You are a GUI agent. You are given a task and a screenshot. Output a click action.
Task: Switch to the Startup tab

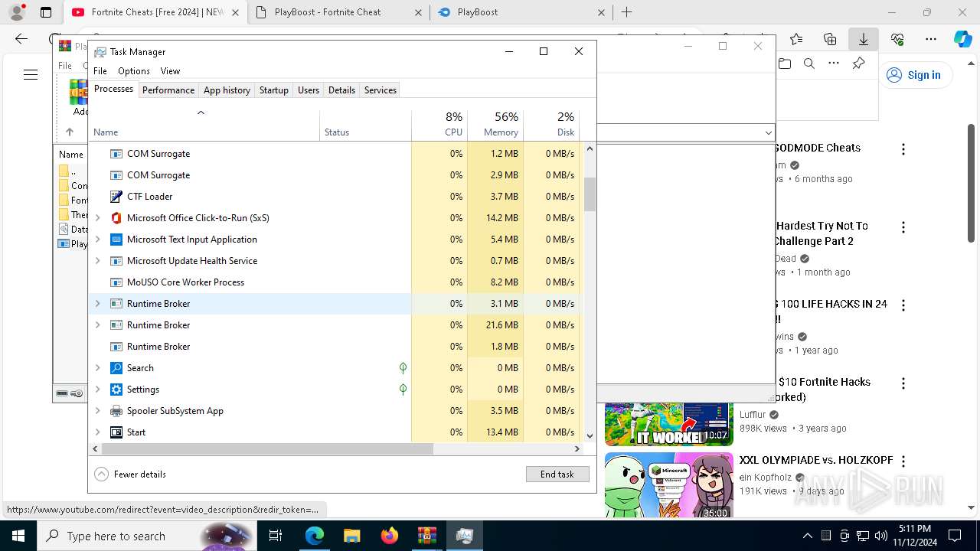pyautogui.click(x=274, y=90)
